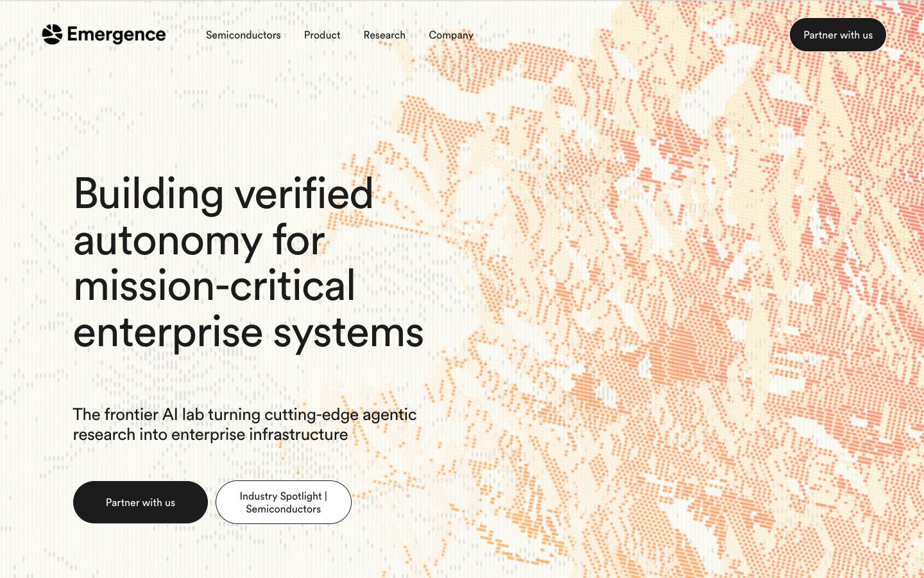This screenshot has height=578, width=924.
Task: Click the Emergence logo icon
Action: click(52, 35)
